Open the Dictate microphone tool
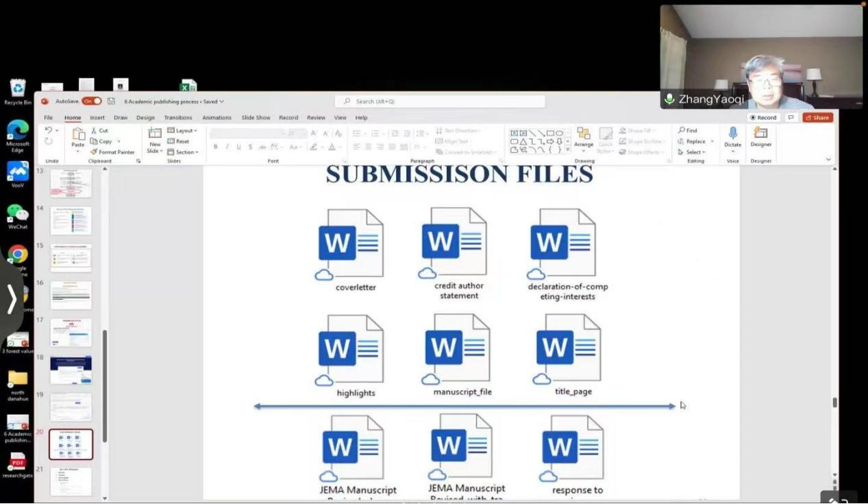Image resolution: width=868 pixels, height=504 pixels. coord(732,133)
